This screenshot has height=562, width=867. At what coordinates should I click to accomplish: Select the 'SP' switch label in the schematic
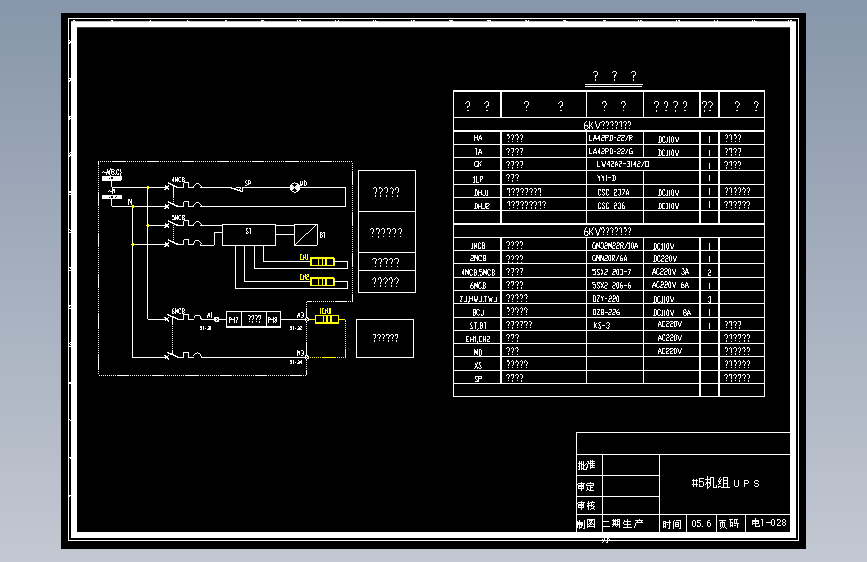pyautogui.click(x=248, y=183)
